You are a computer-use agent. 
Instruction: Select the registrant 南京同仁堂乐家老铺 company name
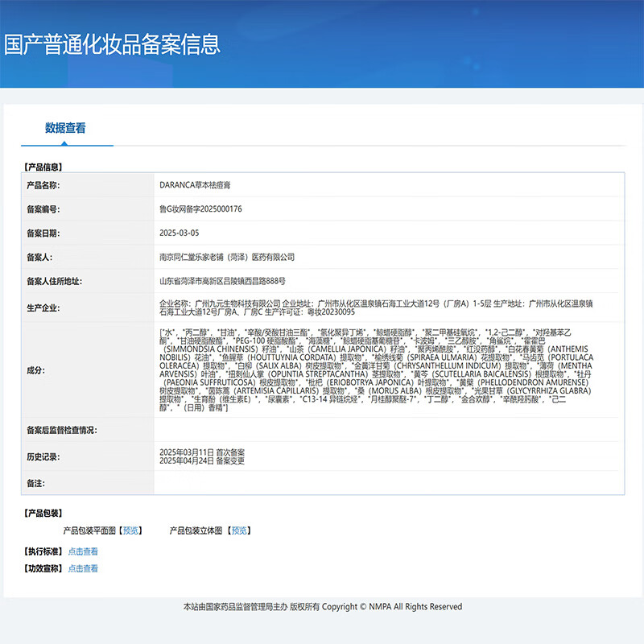point(227,257)
